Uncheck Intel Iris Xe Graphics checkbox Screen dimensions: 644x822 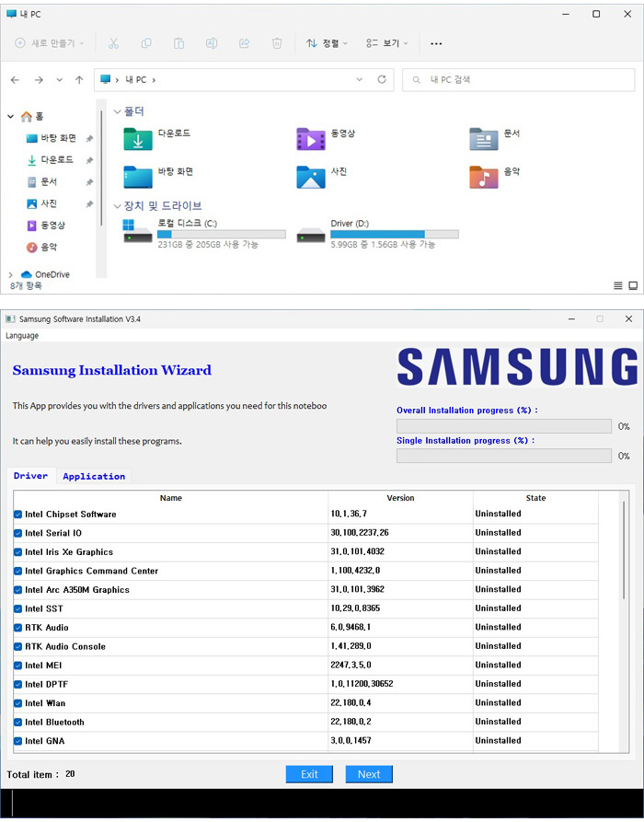tap(18, 552)
